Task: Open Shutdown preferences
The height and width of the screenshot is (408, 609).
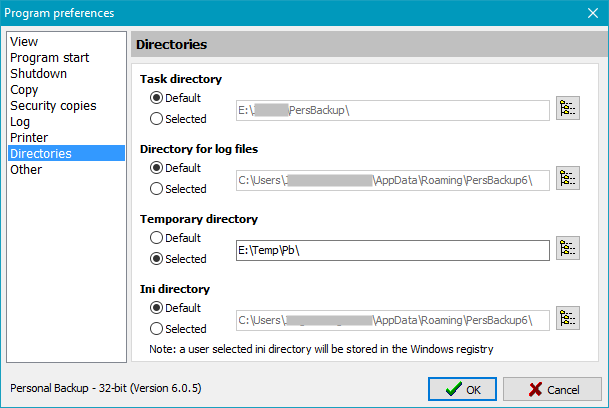Action: 38,74
